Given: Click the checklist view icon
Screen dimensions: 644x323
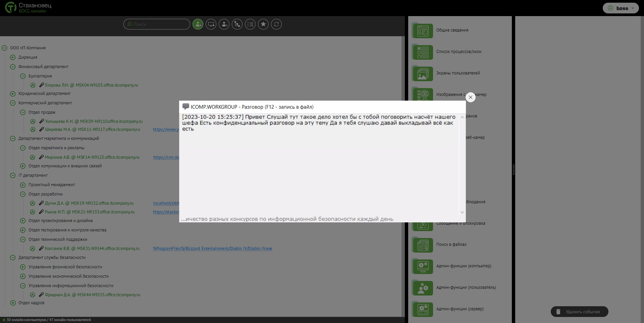Looking at the screenshot, I should [x=250, y=24].
